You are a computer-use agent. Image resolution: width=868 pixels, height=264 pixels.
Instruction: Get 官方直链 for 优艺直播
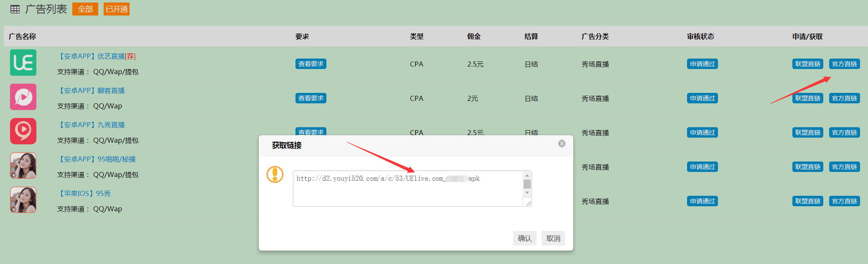844,64
